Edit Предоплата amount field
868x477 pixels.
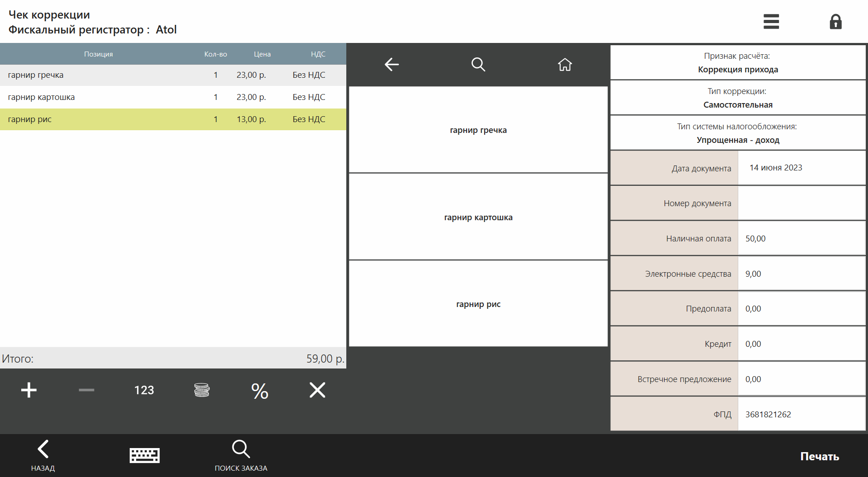(802, 309)
